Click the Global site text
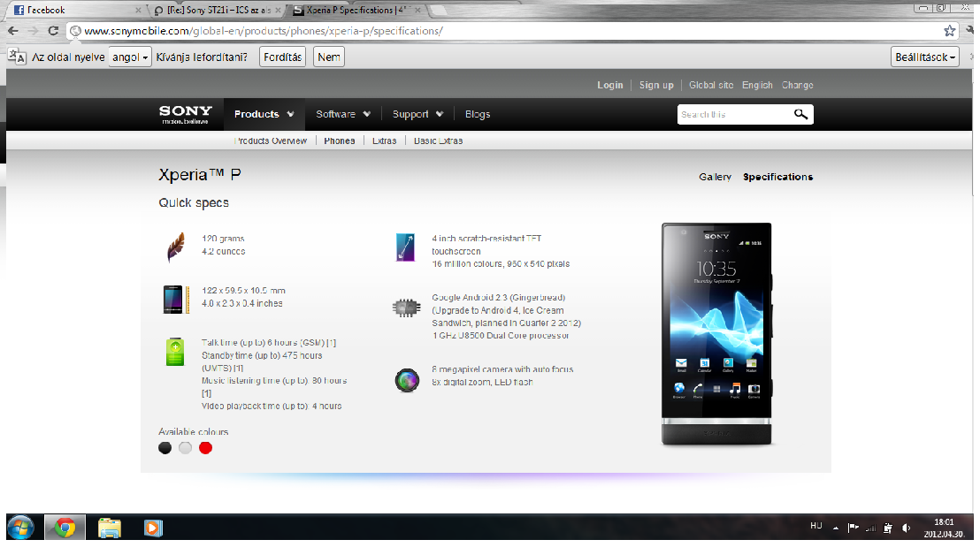 click(x=711, y=85)
